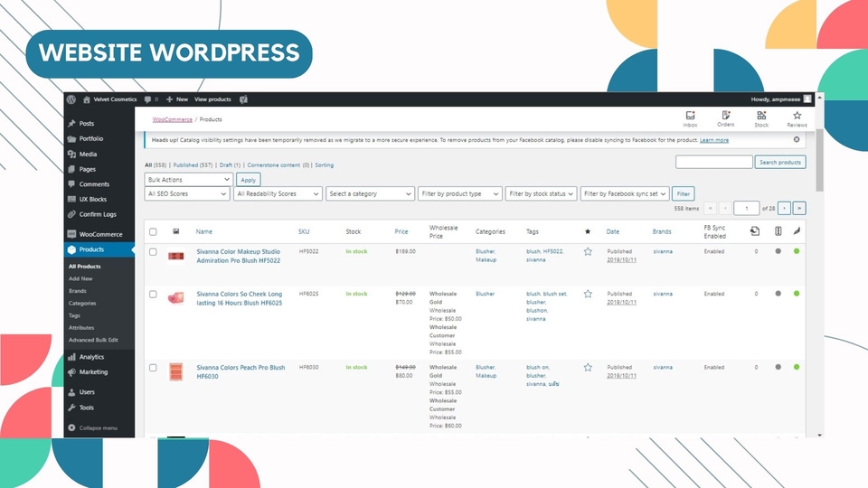
Task: Open Filter by product type dropdown
Action: (x=460, y=194)
